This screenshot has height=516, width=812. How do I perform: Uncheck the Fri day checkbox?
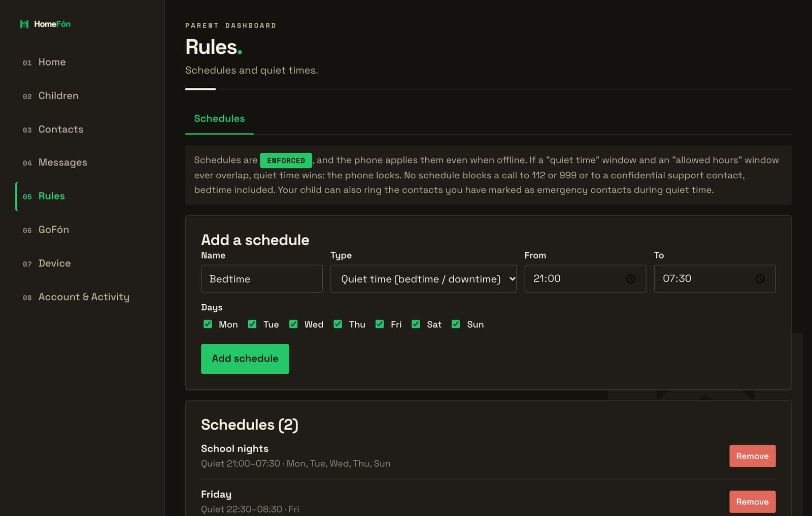(x=380, y=324)
